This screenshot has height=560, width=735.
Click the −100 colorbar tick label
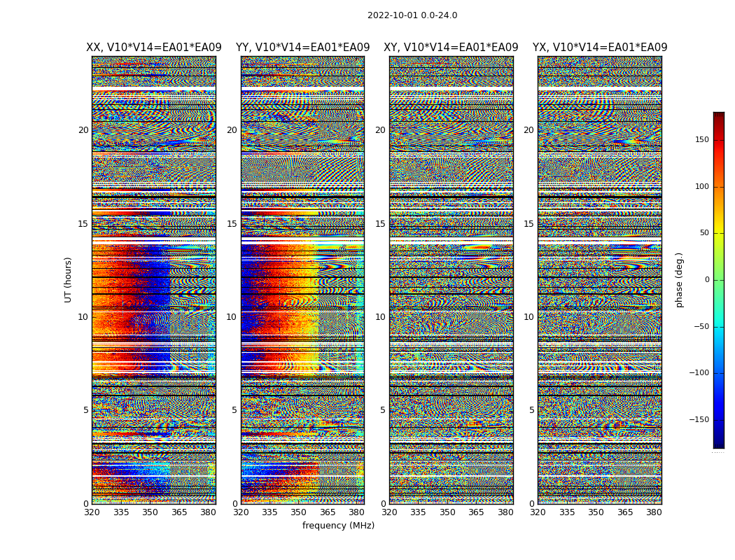697,373
